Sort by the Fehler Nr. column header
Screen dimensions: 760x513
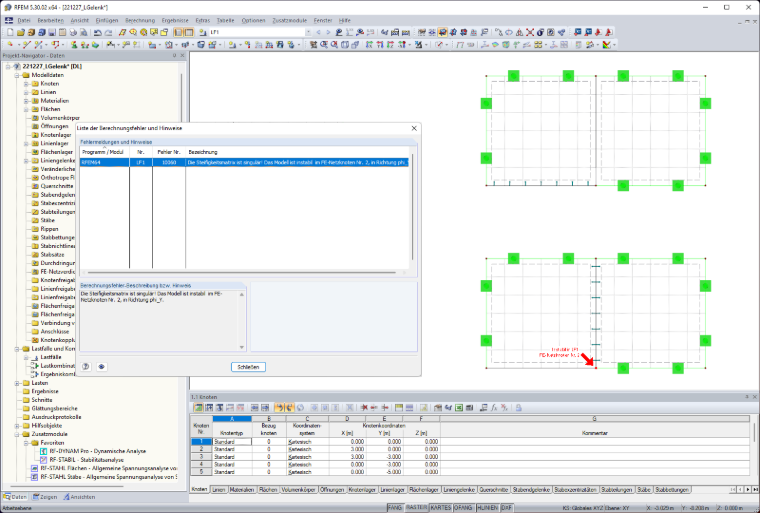point(169,152)
